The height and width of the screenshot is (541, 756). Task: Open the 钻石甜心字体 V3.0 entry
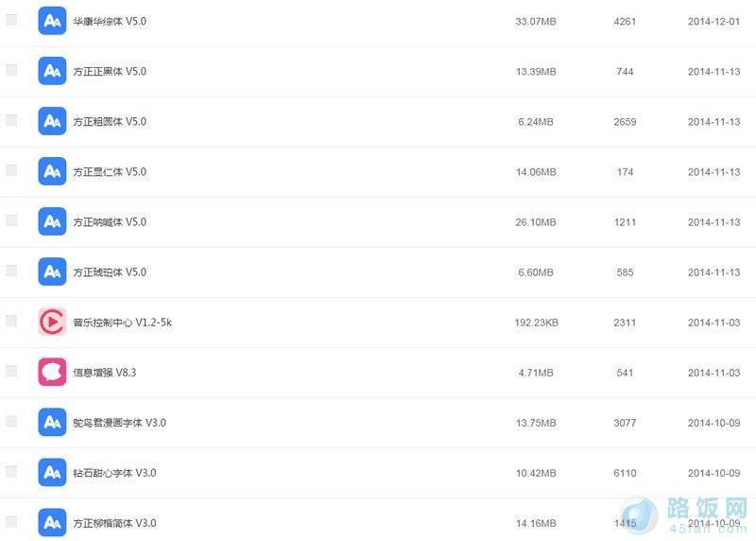coord(114,473)
